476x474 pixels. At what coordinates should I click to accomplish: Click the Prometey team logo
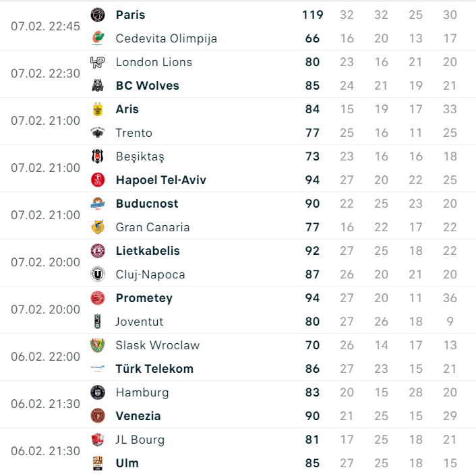pos(98,298)
